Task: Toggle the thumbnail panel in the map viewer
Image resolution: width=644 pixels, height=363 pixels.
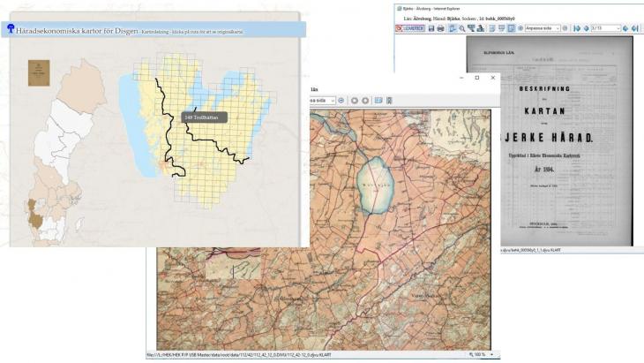Action: point(390,100)
